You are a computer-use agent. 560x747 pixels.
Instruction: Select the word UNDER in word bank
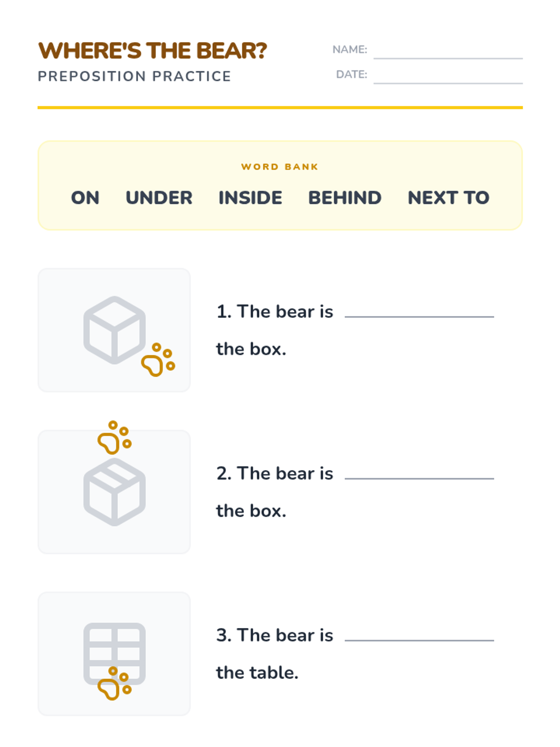tap(159, 198)
